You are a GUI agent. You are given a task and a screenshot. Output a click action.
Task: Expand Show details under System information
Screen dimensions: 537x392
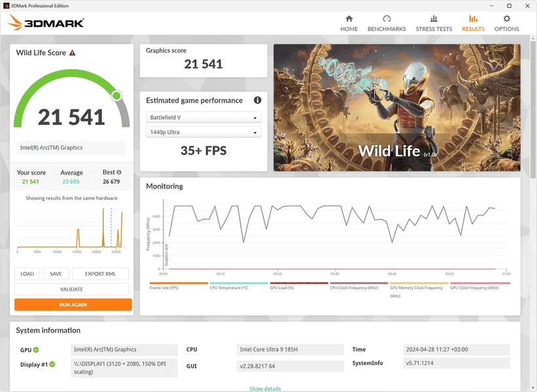point(265,389)
